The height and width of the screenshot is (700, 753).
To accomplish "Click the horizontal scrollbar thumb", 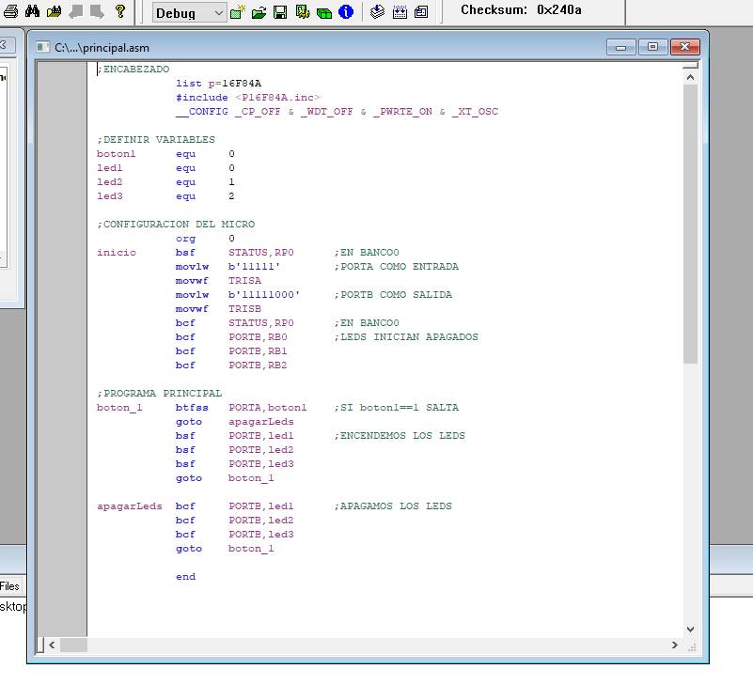I will point(73,645).
